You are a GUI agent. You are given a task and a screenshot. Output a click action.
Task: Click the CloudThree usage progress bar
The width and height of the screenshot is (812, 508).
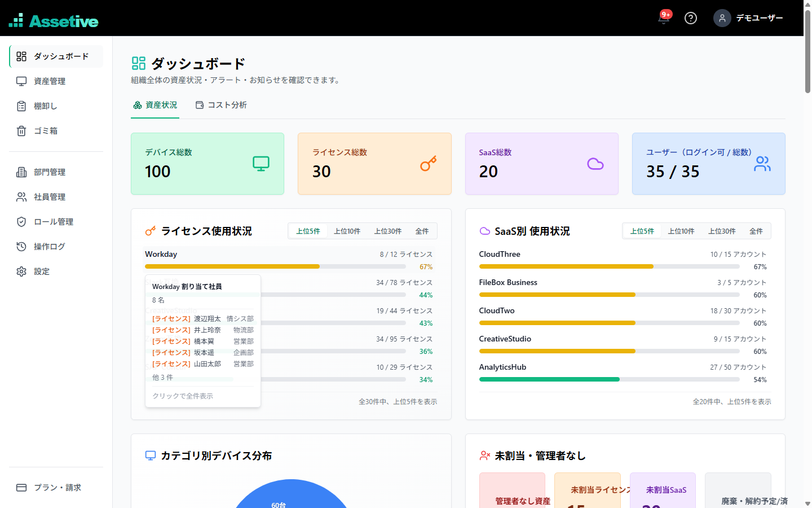(x=610, y=266)
